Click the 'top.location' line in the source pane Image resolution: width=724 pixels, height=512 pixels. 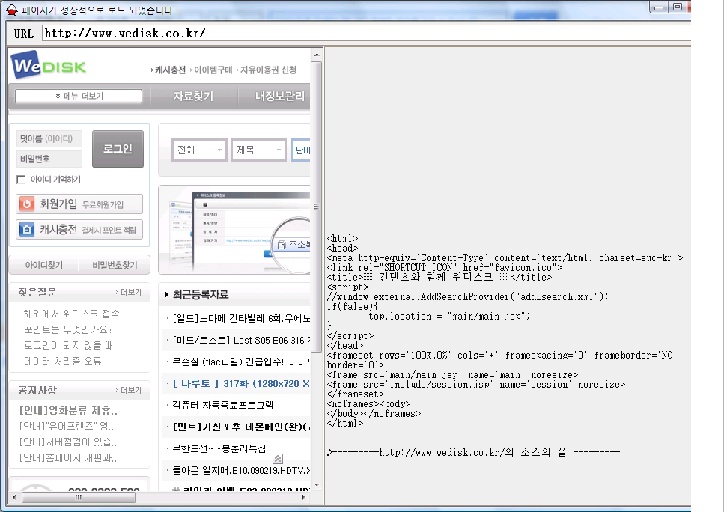coord(449,316)
